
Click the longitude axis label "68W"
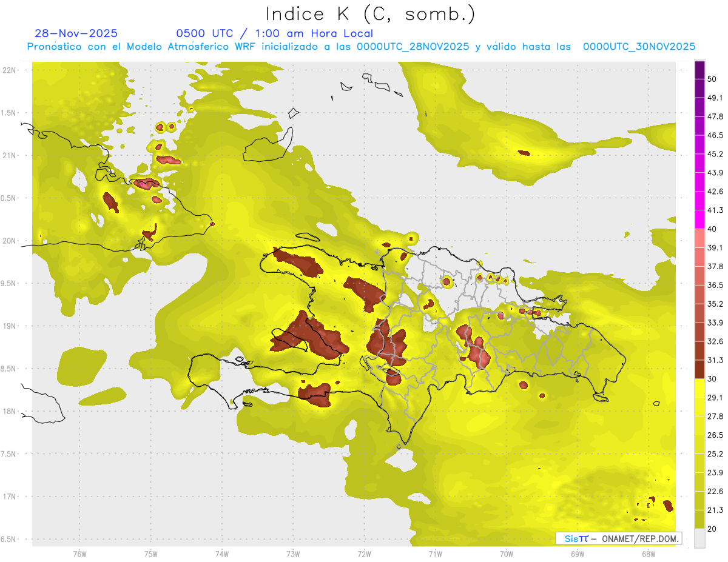pyautogui.click(x=648, y=554)
